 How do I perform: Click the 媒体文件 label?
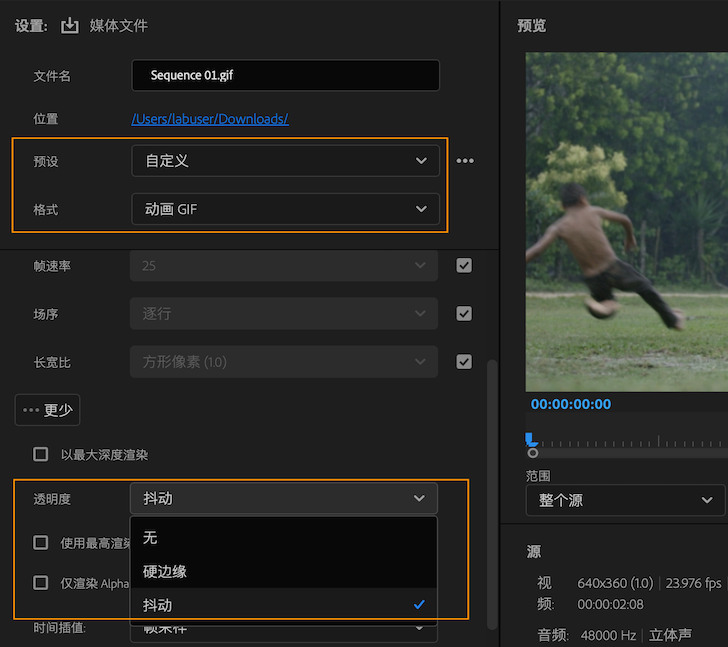point(119,26)
